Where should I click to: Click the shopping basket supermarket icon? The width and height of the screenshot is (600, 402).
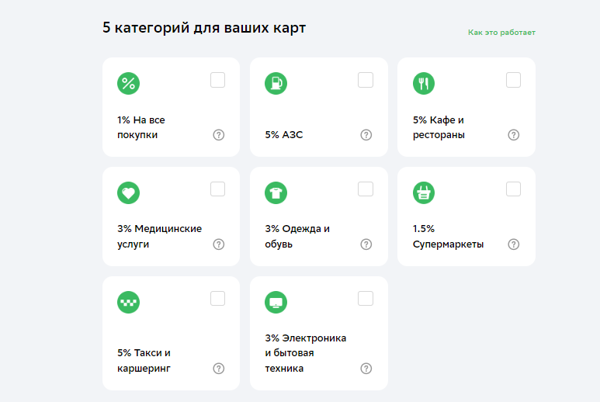[424, 193]
